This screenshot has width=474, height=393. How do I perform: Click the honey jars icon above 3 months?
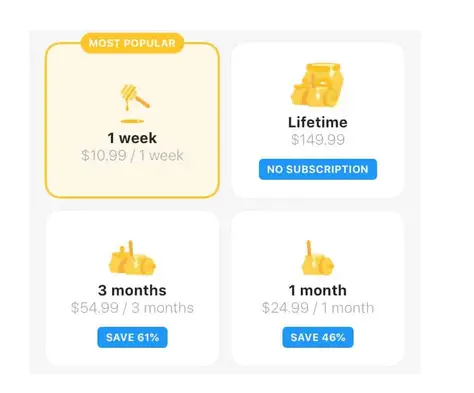coord(132,258)
